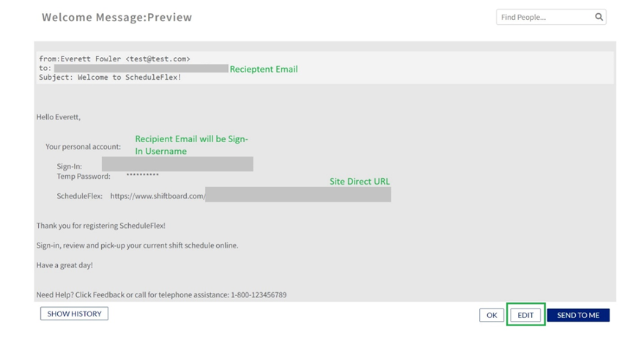Open the shiftboard.com ScheduleFlex URL
Screen dimensions: 644x337
pyautogui.click(x=158, y=196)
